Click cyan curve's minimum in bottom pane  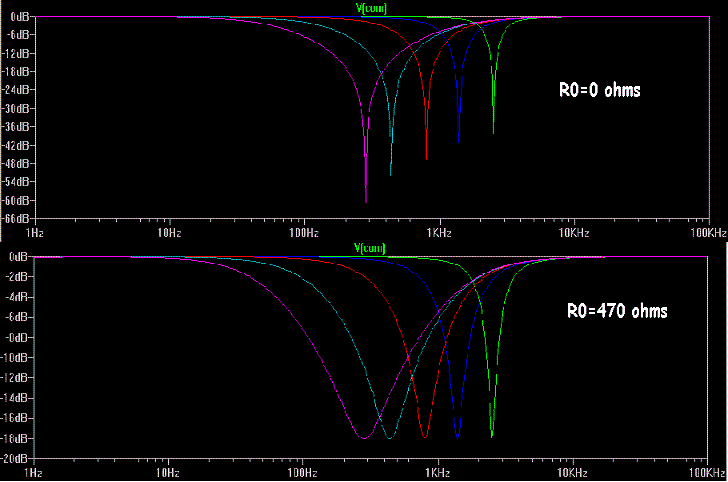[390, 439]
